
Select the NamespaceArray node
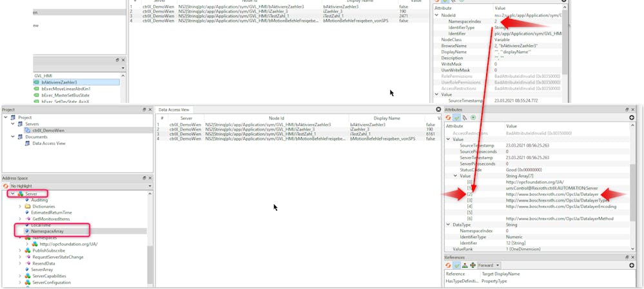pos(49,231)
